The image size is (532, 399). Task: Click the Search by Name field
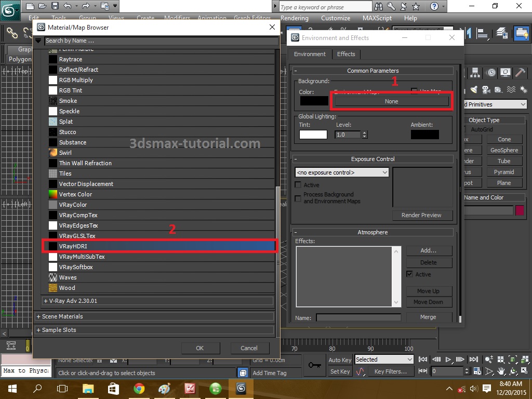161,41
